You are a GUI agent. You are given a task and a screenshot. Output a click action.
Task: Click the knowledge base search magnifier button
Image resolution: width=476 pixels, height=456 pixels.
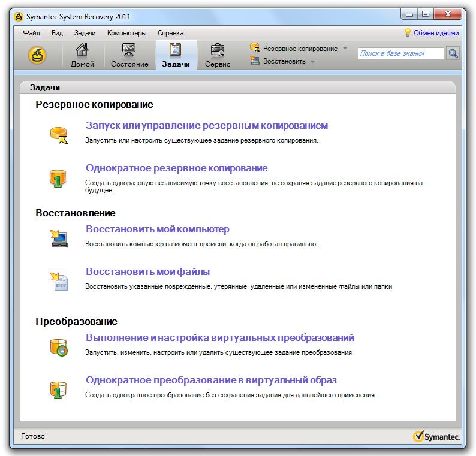coord(453,53)
